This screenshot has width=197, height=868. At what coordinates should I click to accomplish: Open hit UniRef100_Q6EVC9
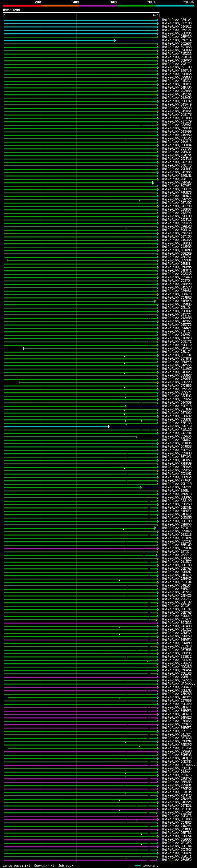176,37
